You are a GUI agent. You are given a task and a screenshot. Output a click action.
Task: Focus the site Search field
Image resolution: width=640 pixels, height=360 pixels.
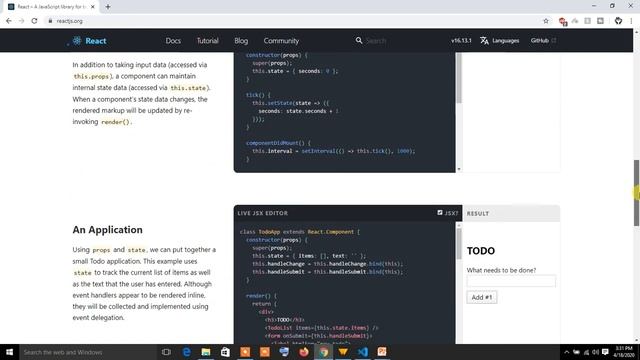click(376, 40)
